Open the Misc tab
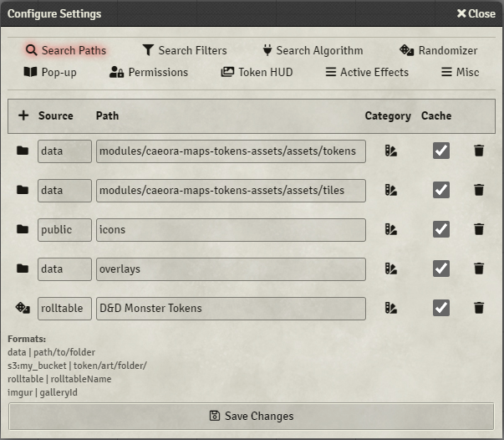This screenshot has height=440, width=504. click(460, 73)
